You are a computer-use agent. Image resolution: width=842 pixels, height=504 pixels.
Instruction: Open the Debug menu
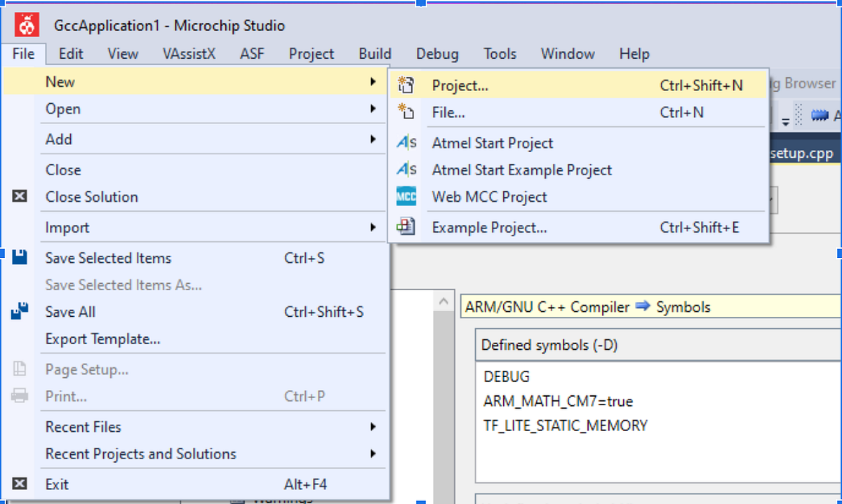pos(437,54)
